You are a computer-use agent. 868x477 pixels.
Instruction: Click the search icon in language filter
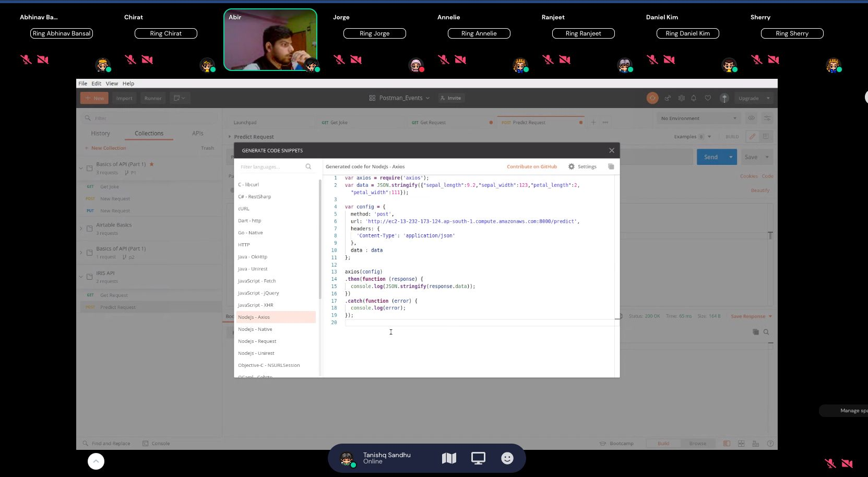[x=308, y=166]
